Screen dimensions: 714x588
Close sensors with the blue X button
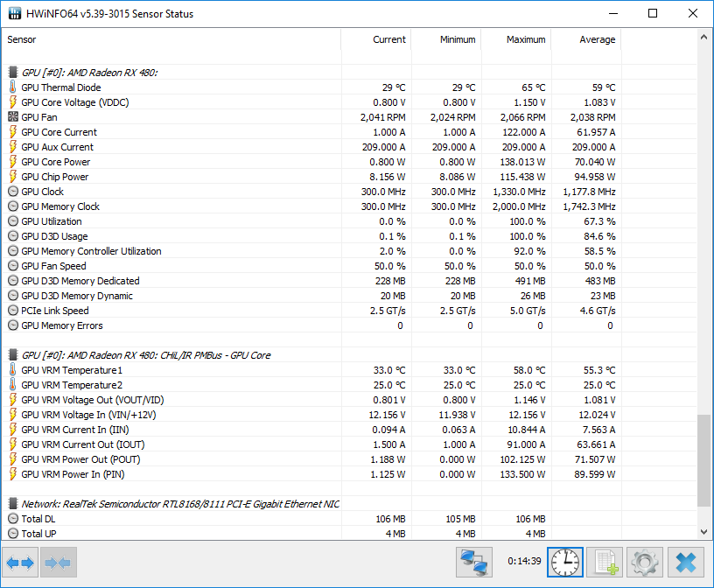click(x=686, y=563)
